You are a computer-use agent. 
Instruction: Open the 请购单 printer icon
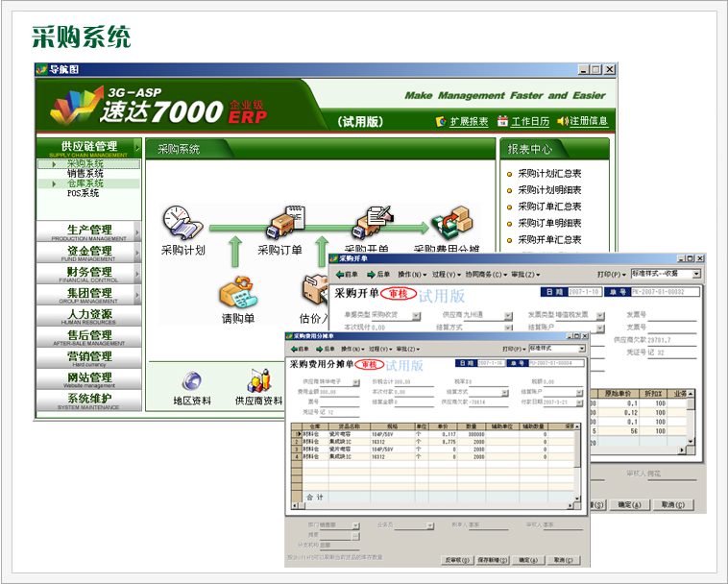(238, 292)
